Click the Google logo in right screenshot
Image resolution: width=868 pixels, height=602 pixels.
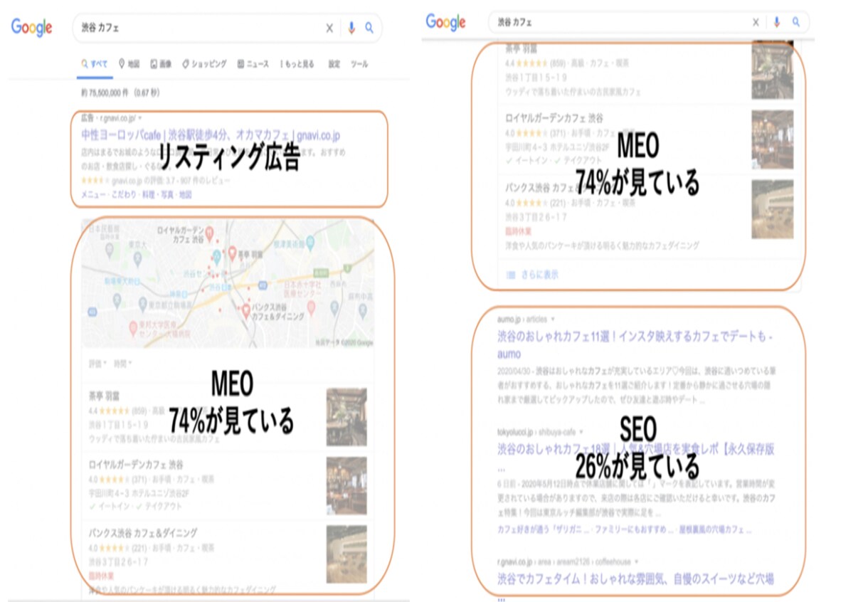445,22
